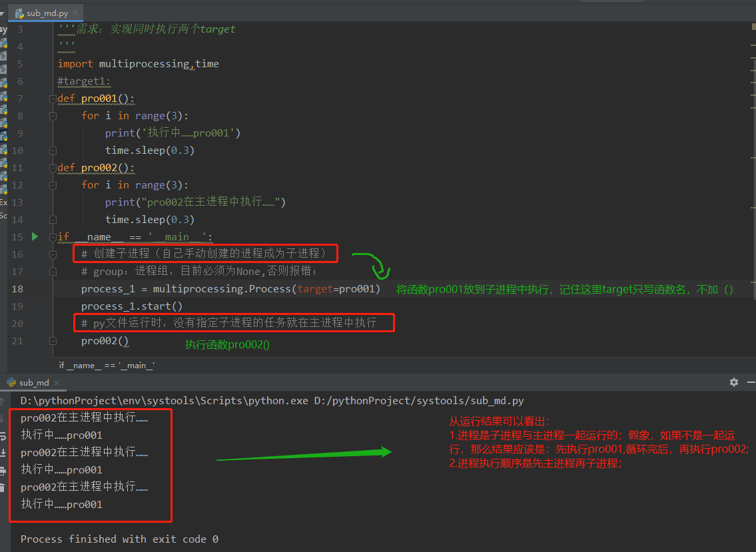The width and height of the screenshot is (756, 552).
Task: Close the sub_md run tab
Action: (x=57, y=382)
